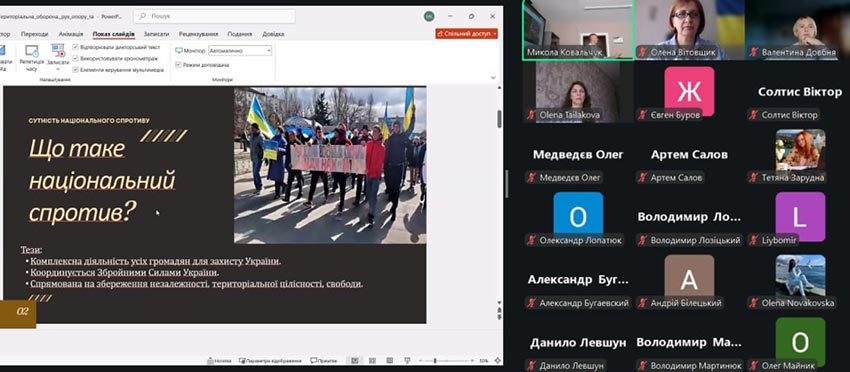
Task: Click the zoom out minus icon
Action: [421, 361]
